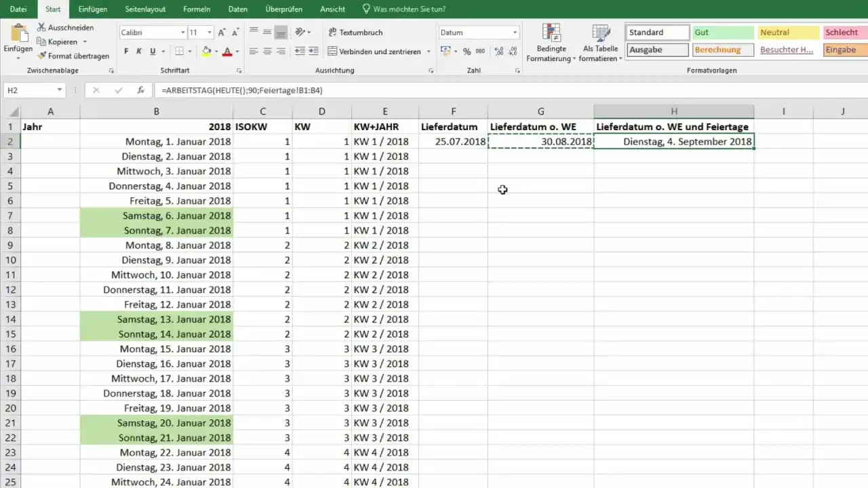Toggle bold formatting with the F button
This screenshot has height=488, width=868.
tap(126, 52)
